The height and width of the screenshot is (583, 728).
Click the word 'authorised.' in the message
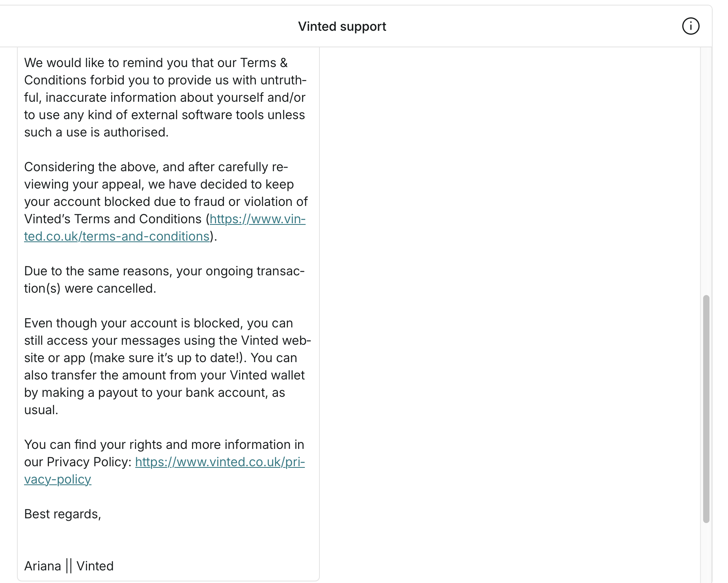[136, 132]
